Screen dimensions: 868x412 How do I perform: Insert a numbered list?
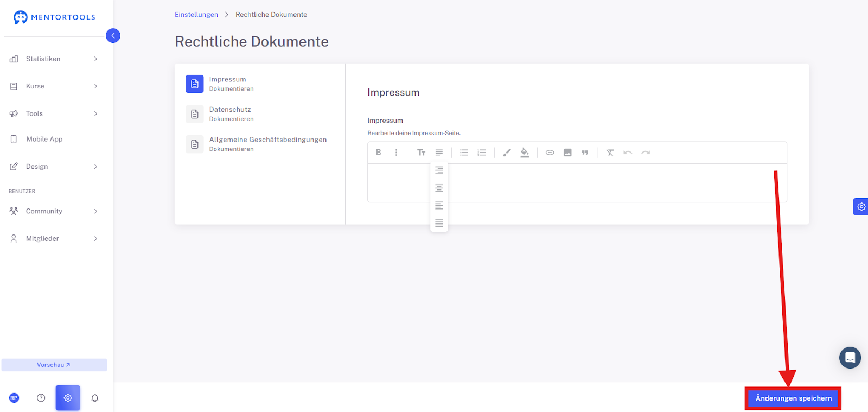(482, 153)
